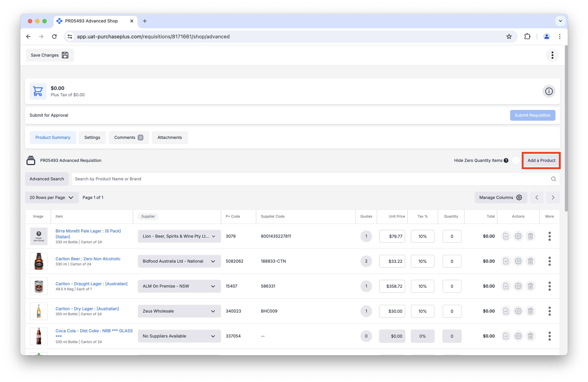Open More menu for Birra Moretti row

pos(549,236)
